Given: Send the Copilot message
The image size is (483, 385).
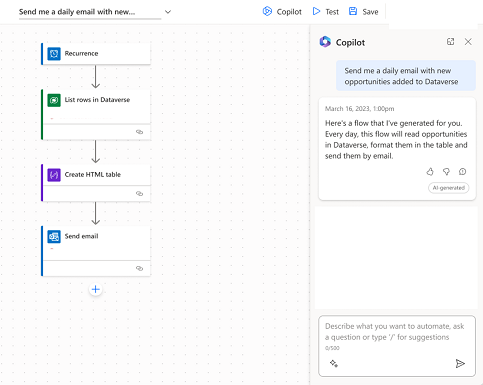Looking at the screenshot, I should 460,363.
